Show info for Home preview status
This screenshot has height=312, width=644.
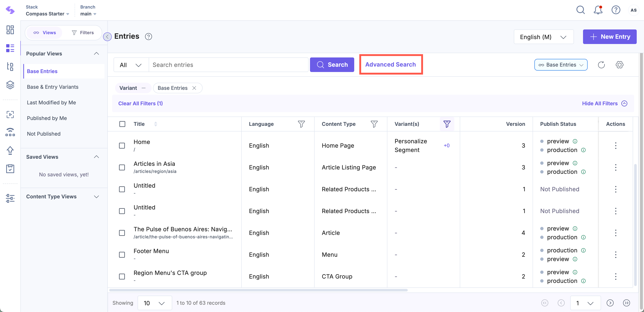point(575,141)
